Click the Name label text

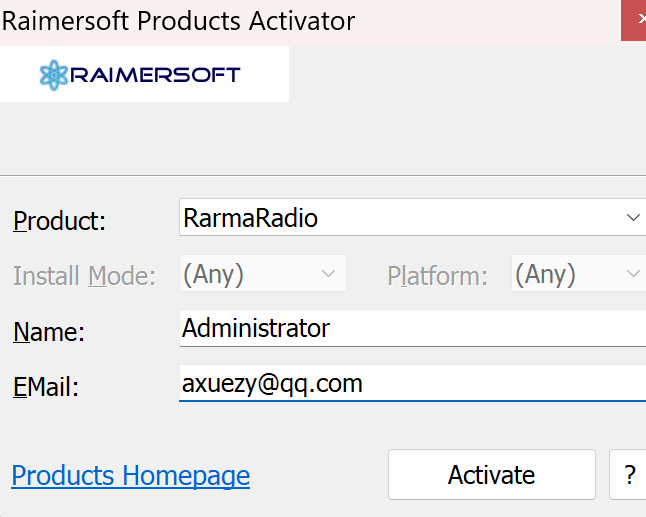click(49, 332)
